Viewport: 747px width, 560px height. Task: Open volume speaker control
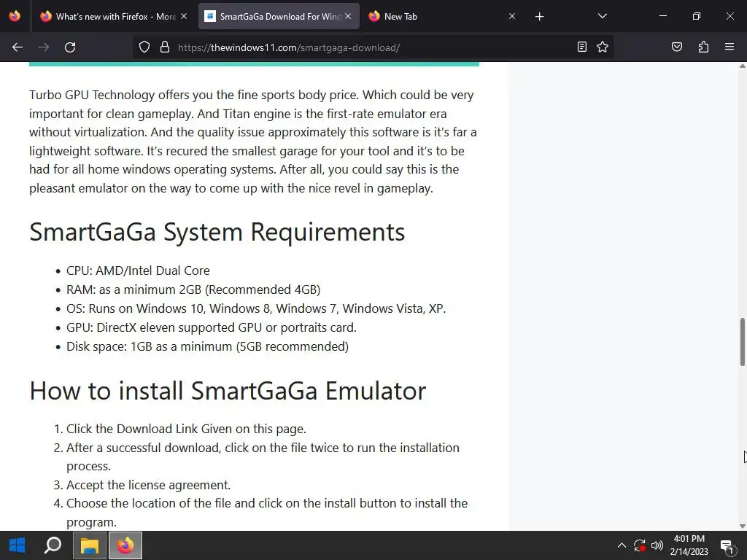[x=657, y=545]
